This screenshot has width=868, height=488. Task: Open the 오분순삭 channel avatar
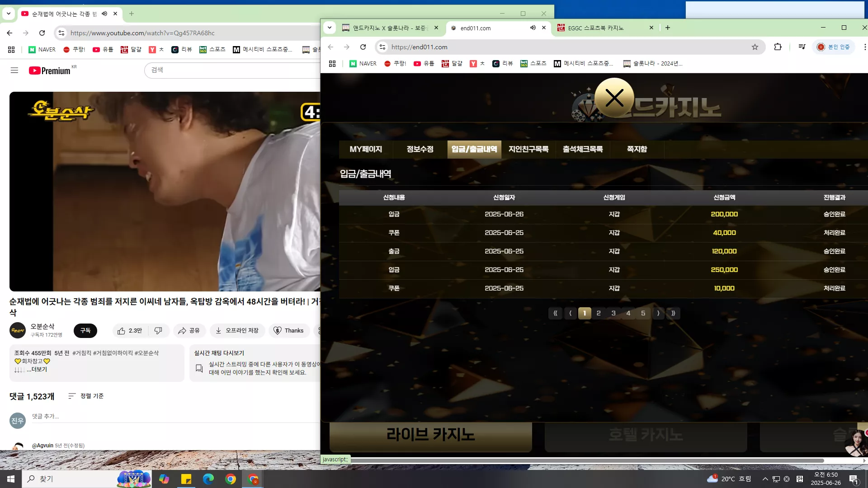[x=18, y=331]
